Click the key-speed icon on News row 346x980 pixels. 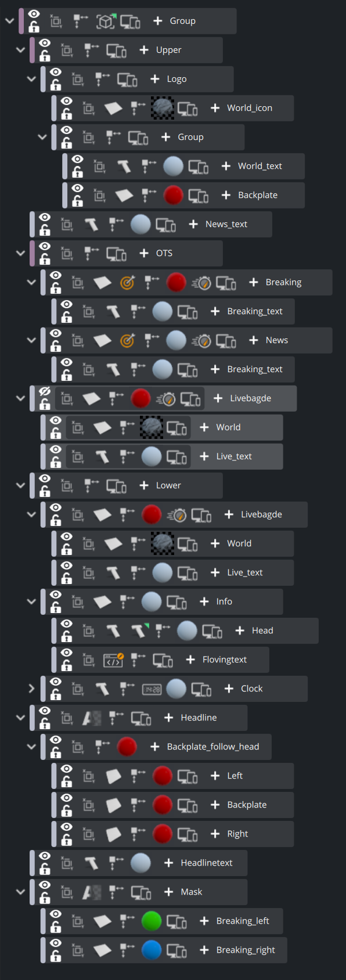coord(201,341)
